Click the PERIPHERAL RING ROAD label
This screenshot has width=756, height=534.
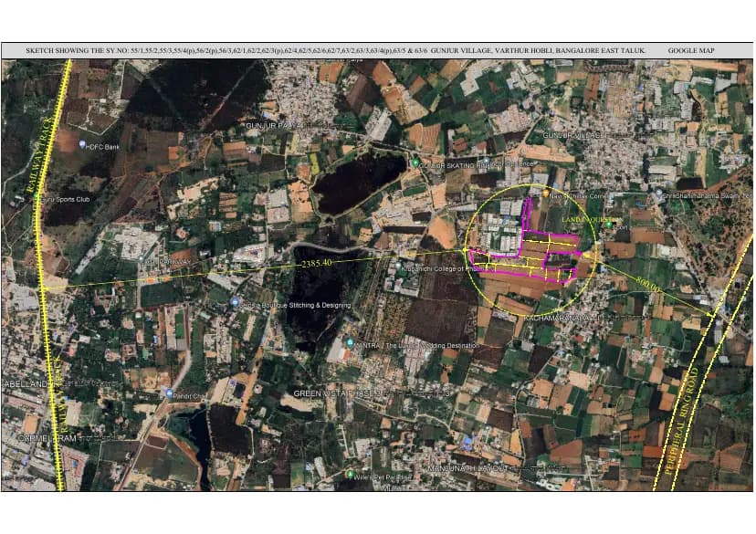(681, 421)
